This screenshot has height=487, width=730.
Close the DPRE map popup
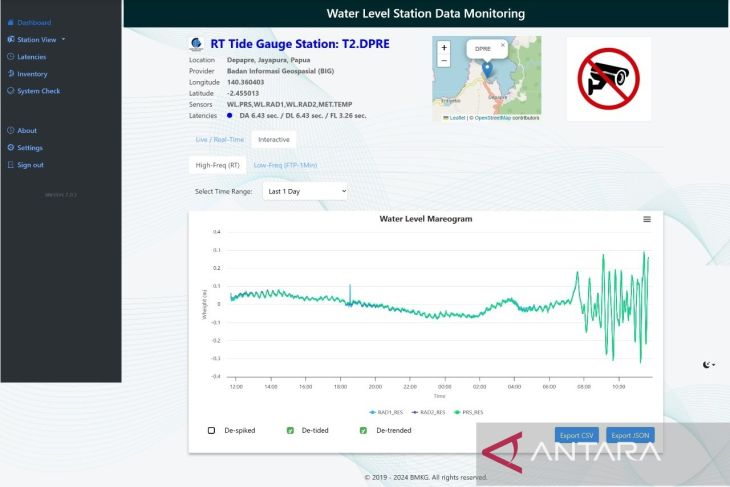[503, 45]
